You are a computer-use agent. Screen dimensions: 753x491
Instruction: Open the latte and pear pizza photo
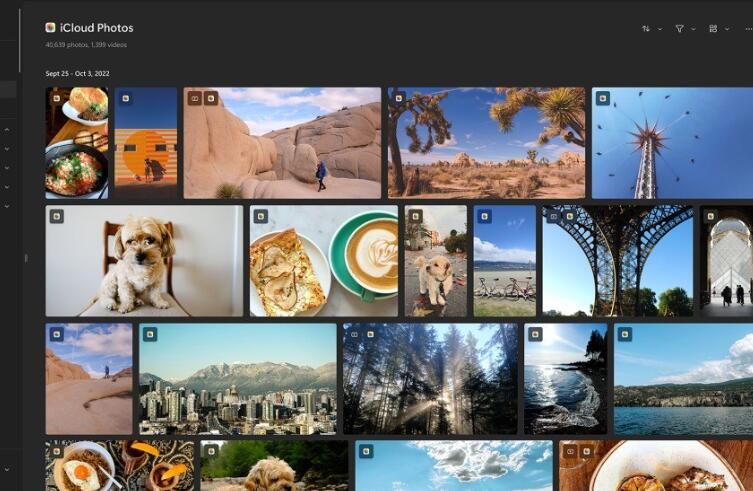pyautogui.click(x=324, y=261)
